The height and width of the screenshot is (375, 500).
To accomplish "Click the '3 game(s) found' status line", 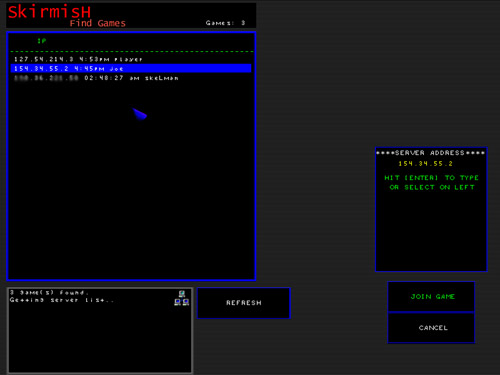I will click(49, 293).
